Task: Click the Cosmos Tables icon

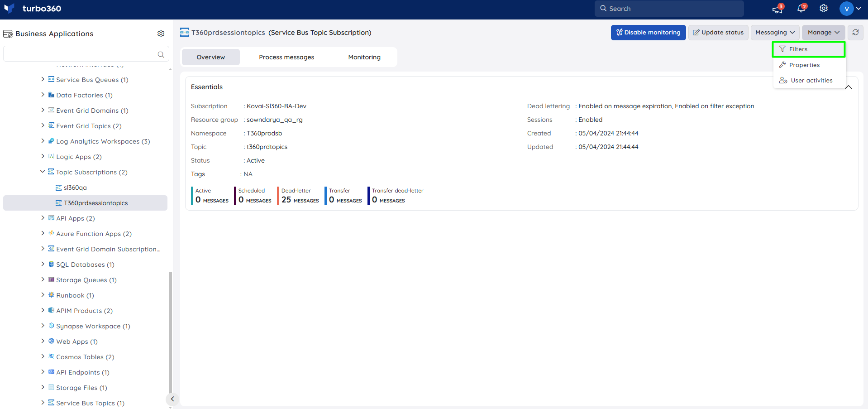Action: point(51,356)
